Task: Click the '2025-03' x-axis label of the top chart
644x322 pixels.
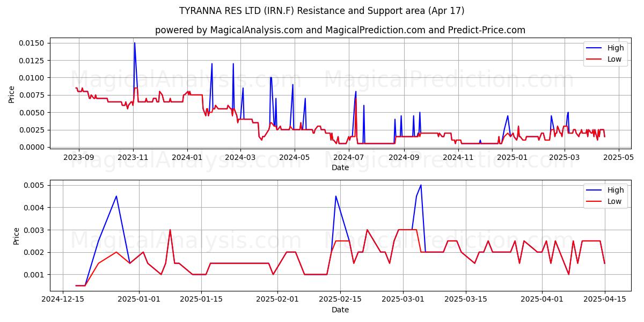Action: tap(564, 157)
